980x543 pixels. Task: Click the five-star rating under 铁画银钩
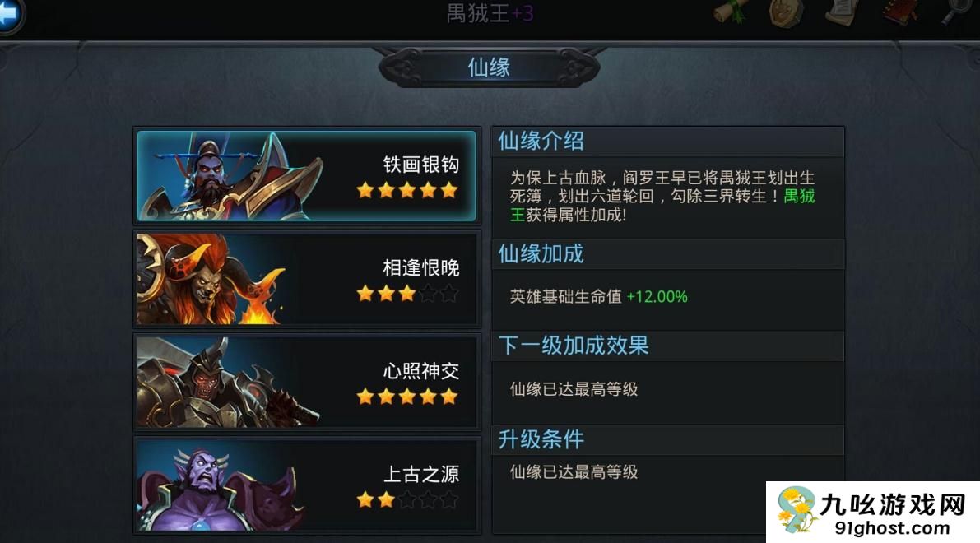pyautogui.click(x=406, y=190)
